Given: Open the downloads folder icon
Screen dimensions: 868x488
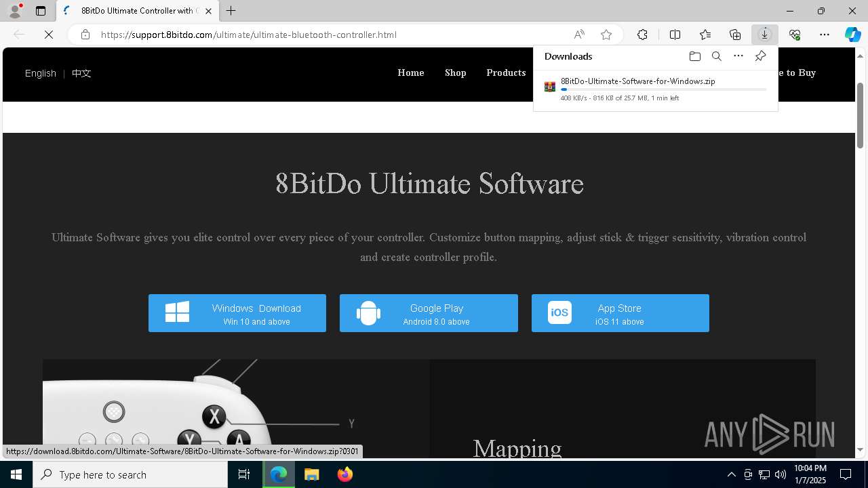Looking at the screenshot, I should (695, 56).
